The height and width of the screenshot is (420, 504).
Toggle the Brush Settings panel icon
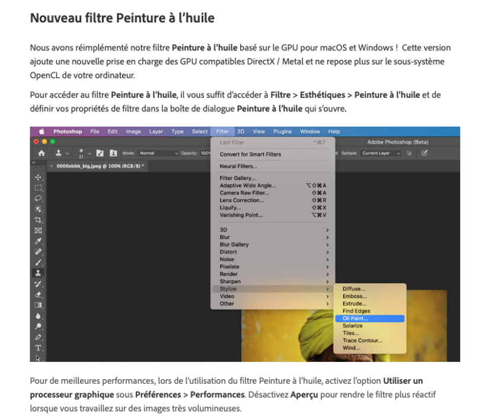coord(100,153)
